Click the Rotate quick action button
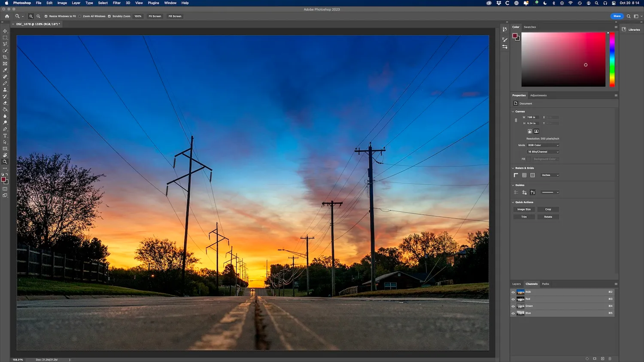This screenshot has height=362, width=644. point(548,217)
